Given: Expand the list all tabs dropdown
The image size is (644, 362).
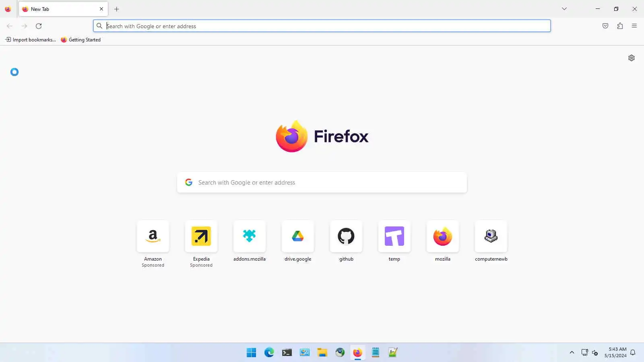Looking at the screenshot, I should tap(564, 9).
